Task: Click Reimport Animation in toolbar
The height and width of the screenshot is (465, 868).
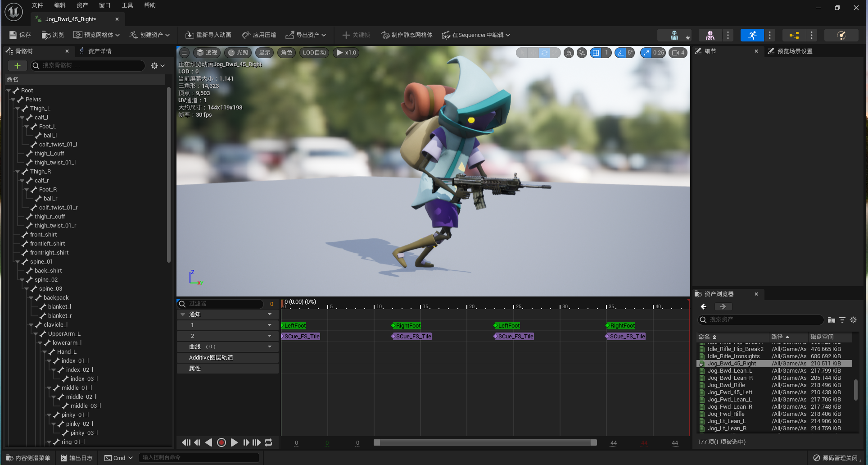Action: [208, 35]
